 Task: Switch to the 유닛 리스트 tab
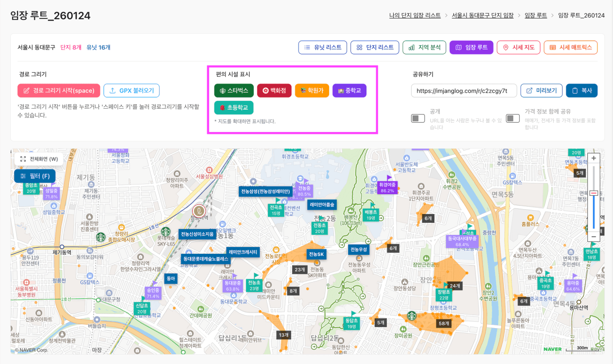pyautogui.click(x=322, y=48)
